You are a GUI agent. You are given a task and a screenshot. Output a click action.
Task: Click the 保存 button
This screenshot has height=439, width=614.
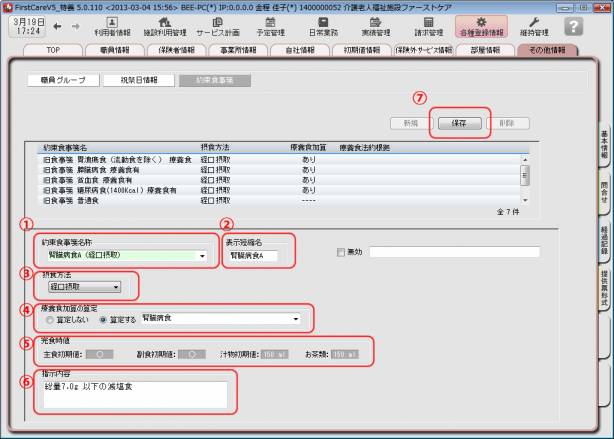[x=459, y=123]
